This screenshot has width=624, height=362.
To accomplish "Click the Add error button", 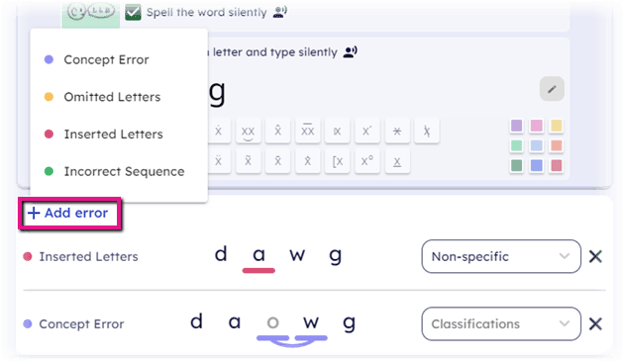I will click(70, 213).
